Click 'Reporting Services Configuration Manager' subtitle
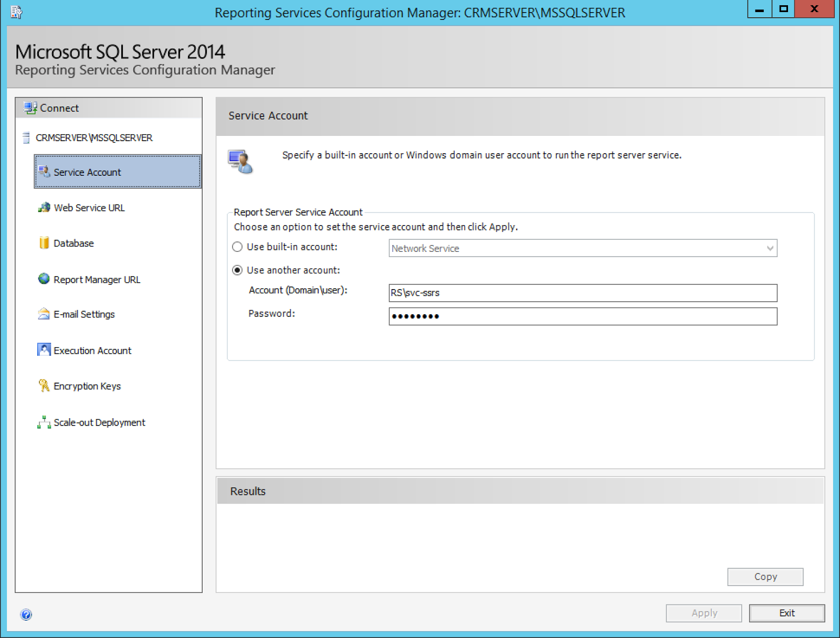Screen dimensions: 840x638 point(145,70)
